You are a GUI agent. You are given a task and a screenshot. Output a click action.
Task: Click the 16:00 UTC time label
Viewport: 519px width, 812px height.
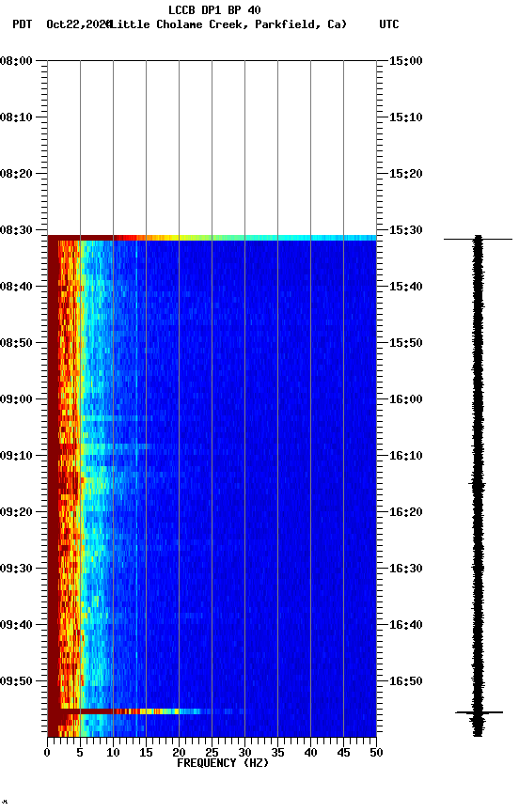click(x=406, y=399)
